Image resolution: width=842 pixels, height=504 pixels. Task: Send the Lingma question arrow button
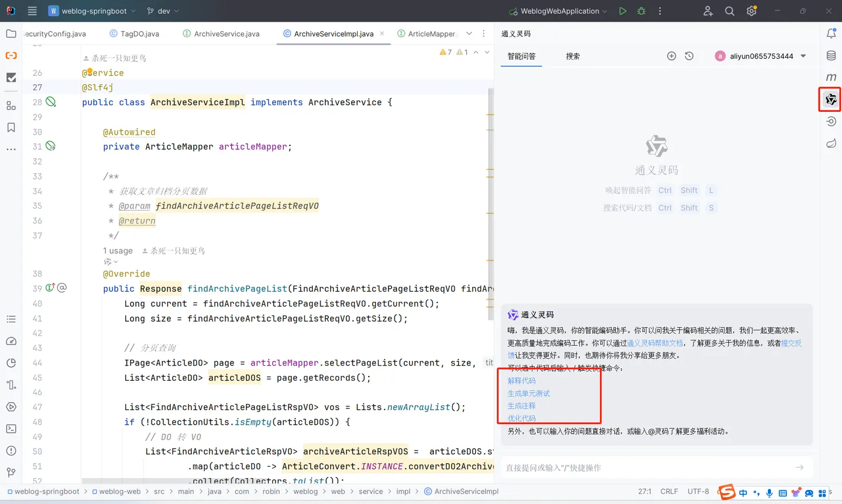coord(799,467)
